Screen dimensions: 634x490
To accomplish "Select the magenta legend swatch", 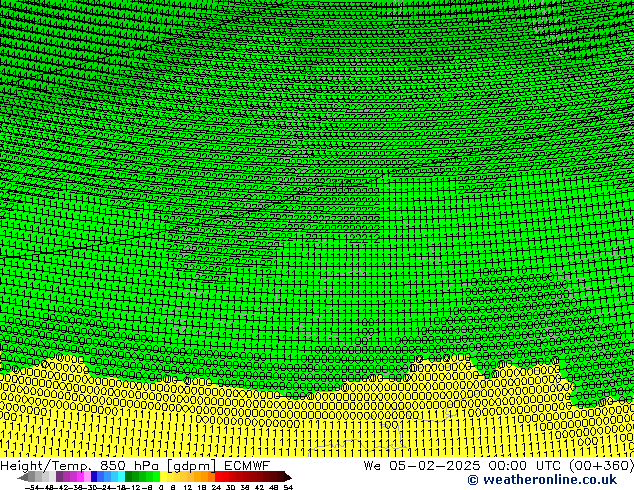I will [x=80, y=476].
